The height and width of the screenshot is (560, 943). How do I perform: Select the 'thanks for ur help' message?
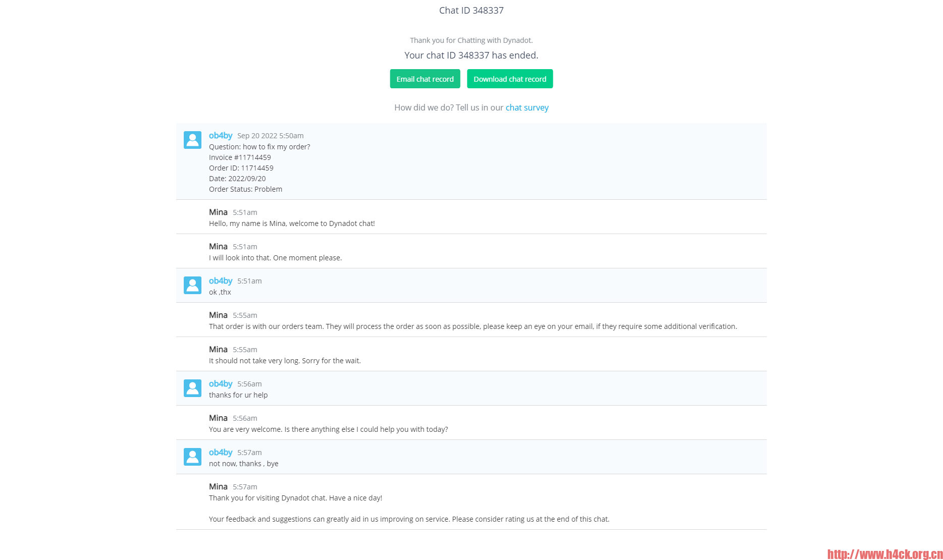[238, 395]
